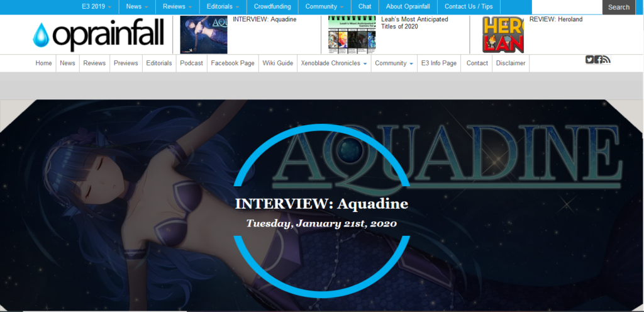Image resolution: width=644 pixels, height=312 pixels.
Task: Open Twitter social icon
Action: 589,60
